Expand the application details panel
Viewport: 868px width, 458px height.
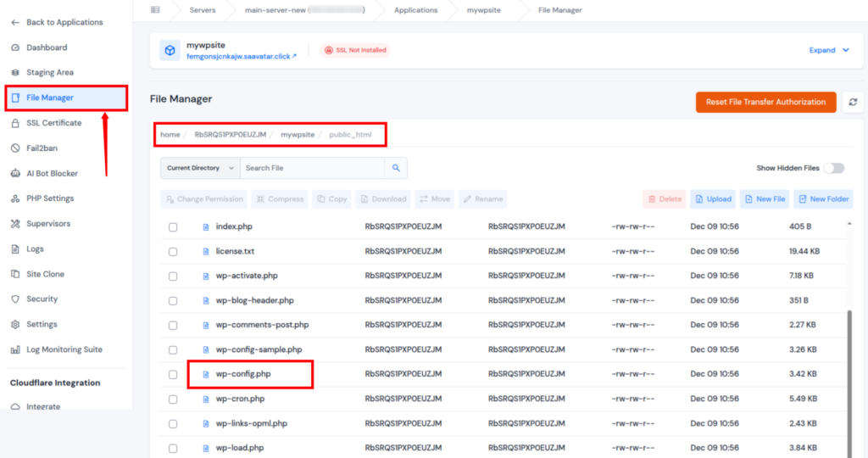[829, 50]
